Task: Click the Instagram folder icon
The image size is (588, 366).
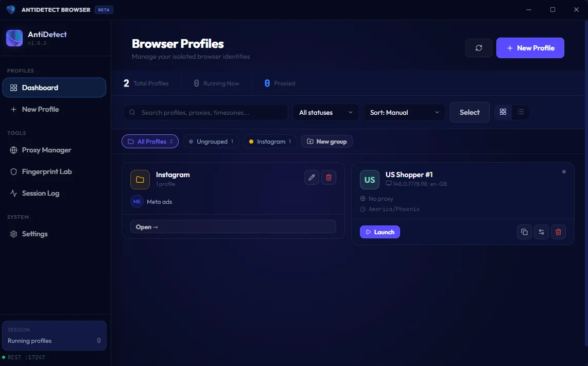Action: coord(140,180)
